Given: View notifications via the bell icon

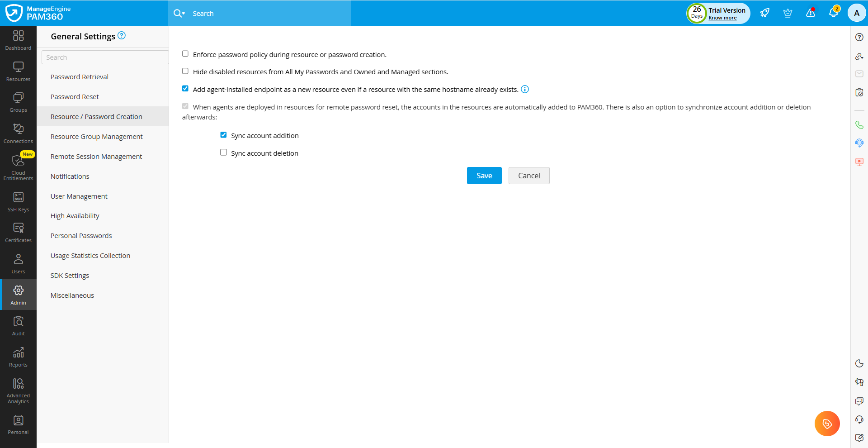Looking at the screenshot, I should pyautogui.click(x=833, y=13).
